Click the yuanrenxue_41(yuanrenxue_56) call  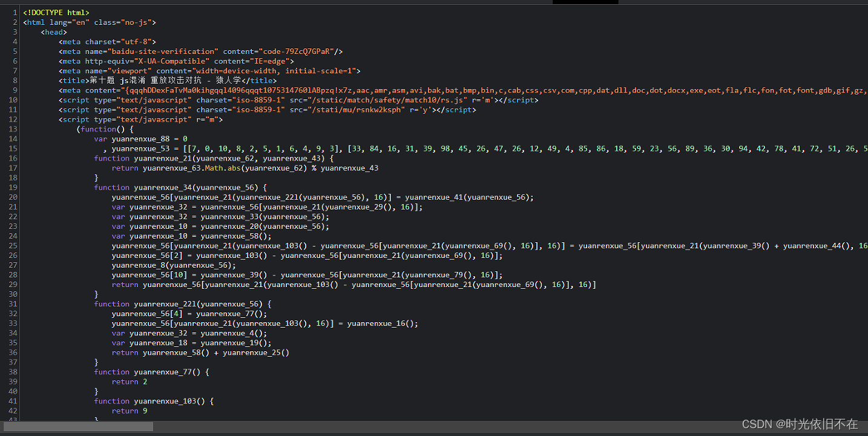pos(467,197)
